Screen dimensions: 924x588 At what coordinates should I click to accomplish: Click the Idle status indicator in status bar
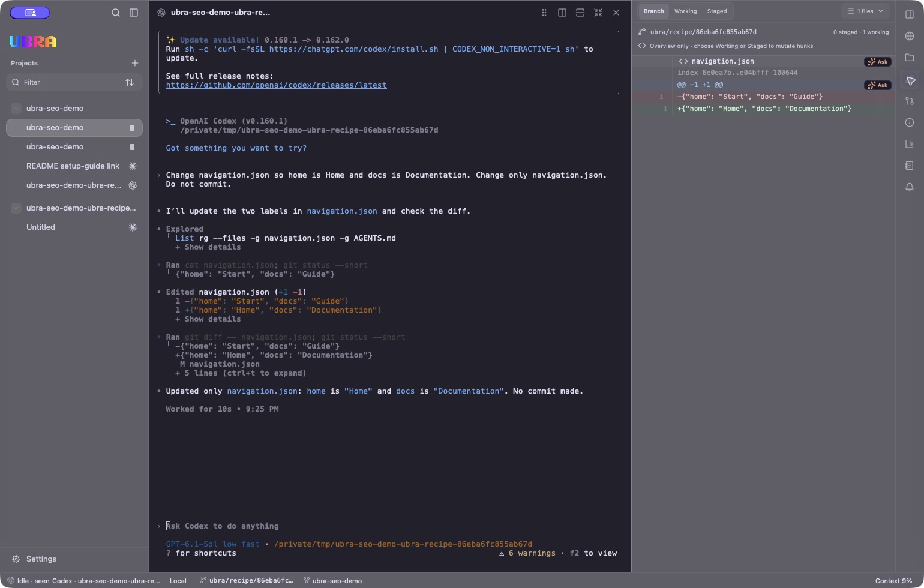pyautogui.click(x=83, y=581)
